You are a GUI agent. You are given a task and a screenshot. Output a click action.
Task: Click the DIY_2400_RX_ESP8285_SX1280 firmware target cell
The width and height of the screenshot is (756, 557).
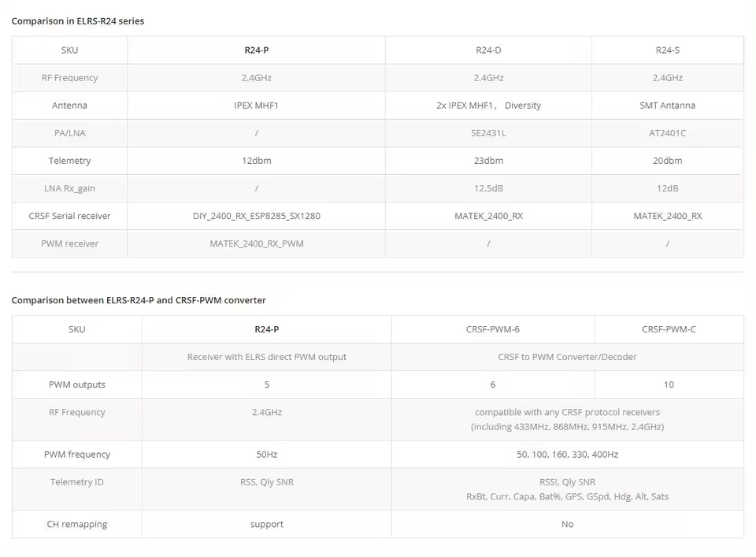257,216
